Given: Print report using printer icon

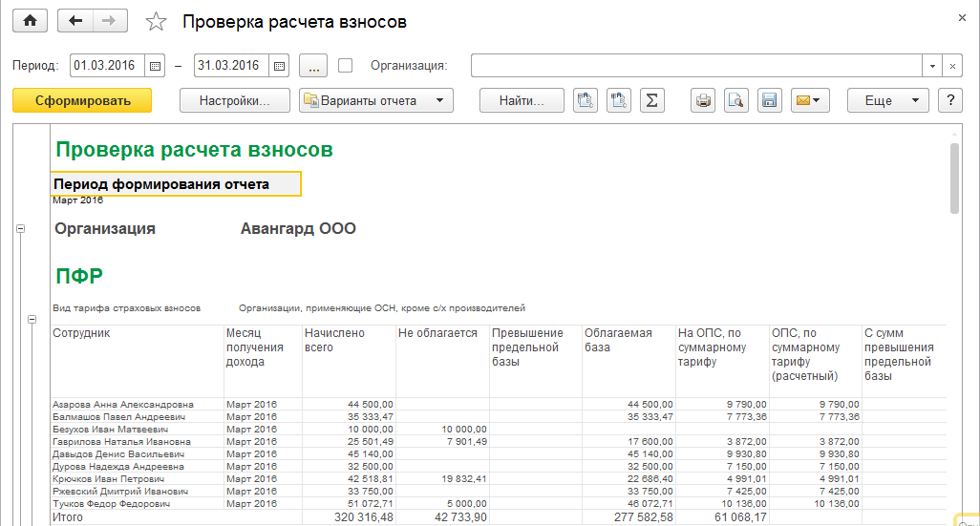Looking at the screenshot, I should pos(704,100).
